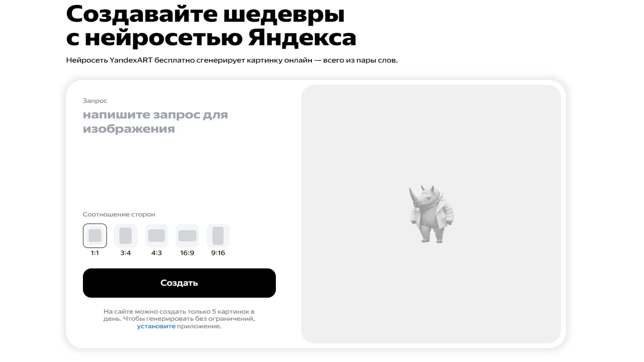Click the "16:9" text label

pyautogui.click(x=187, y=253)
